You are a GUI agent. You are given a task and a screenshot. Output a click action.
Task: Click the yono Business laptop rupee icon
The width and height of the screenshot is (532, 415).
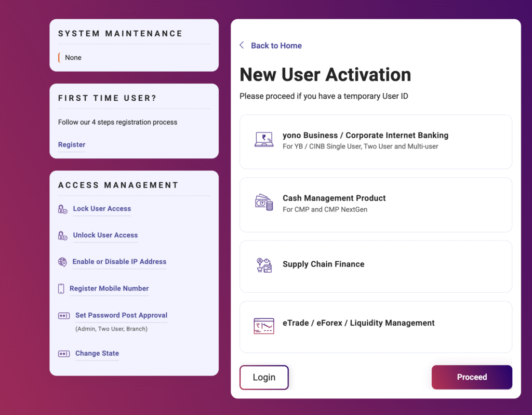pyautogui.click(x=264, y=140)
